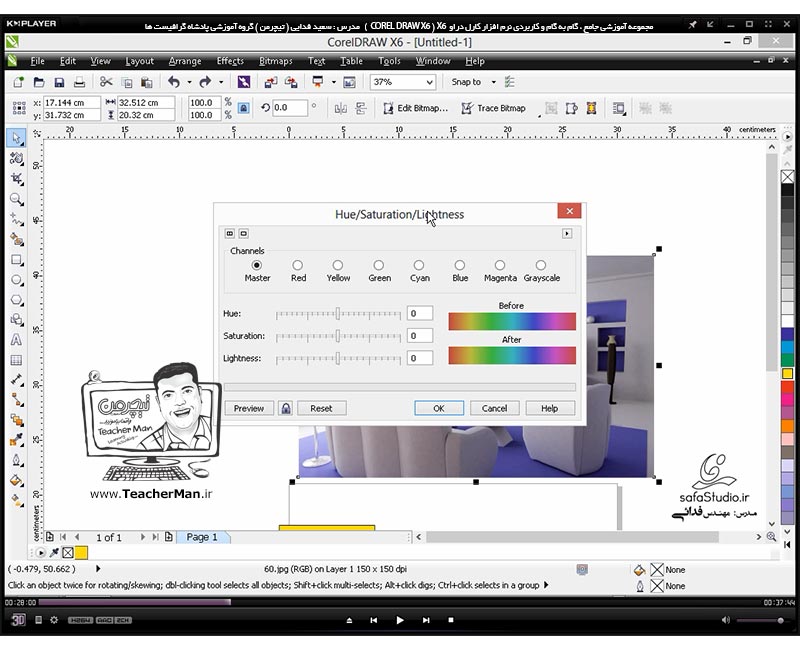The height and width of the screenshot is (650, 800).
Task: Expand the application launcher dropdown arrow
Action: point(333,82)
